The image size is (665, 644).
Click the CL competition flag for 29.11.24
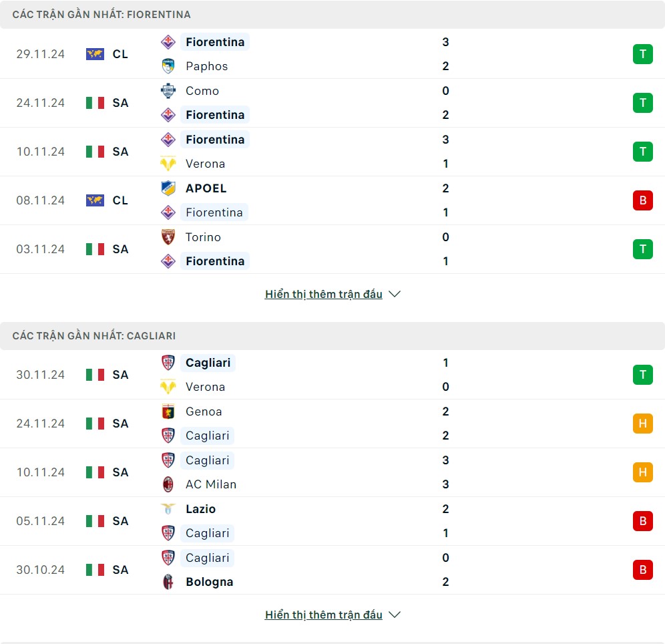95,54
